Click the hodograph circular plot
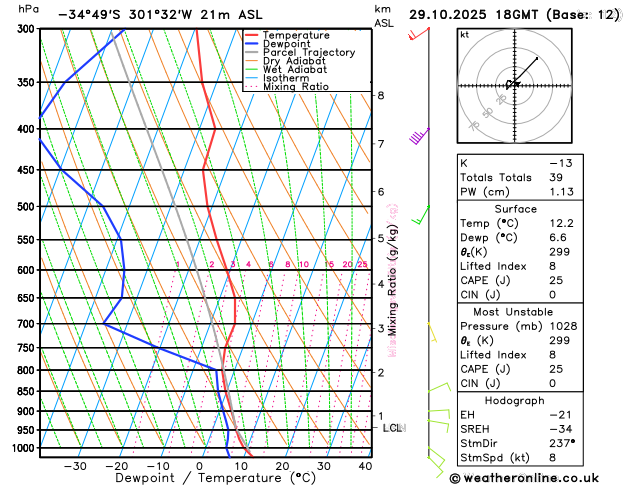Viewport: 629px width, 486px height. tap(514, 85)
